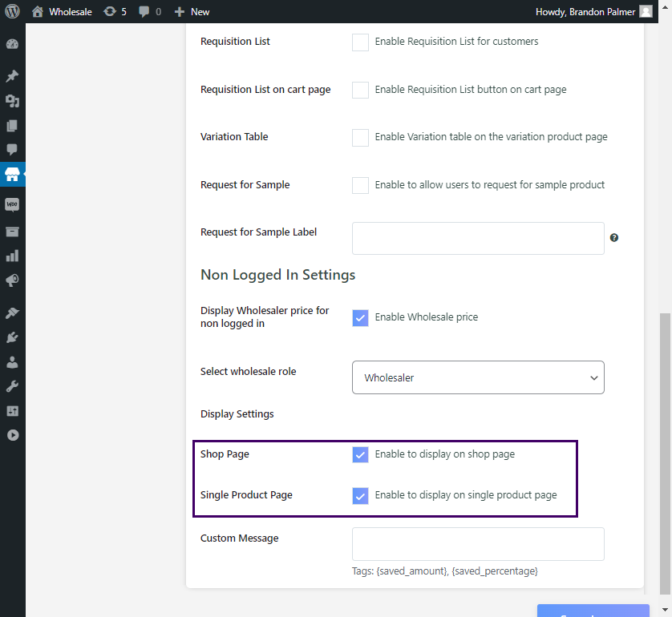This screenshot has width=672, height=617.
Task: Open the Products archive box icon in sidebar
Action: pyautogui.click(x=12, y=232)
